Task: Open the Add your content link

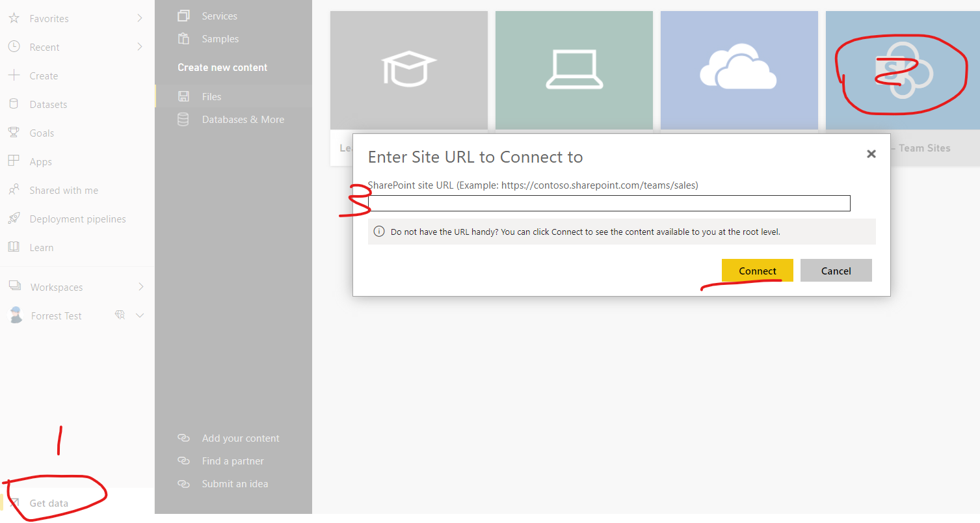Action: coord(241,438)
